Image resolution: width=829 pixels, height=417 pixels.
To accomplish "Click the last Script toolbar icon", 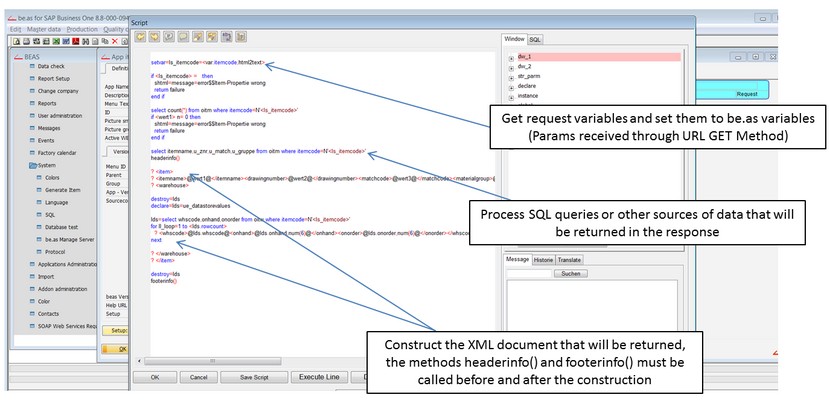I will (x=242, y=36).
